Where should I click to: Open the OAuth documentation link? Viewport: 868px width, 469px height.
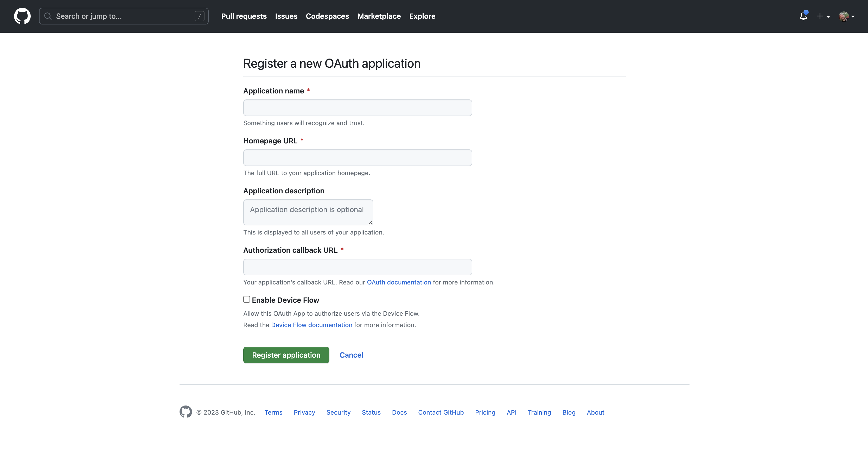click(x=399, y=282)
